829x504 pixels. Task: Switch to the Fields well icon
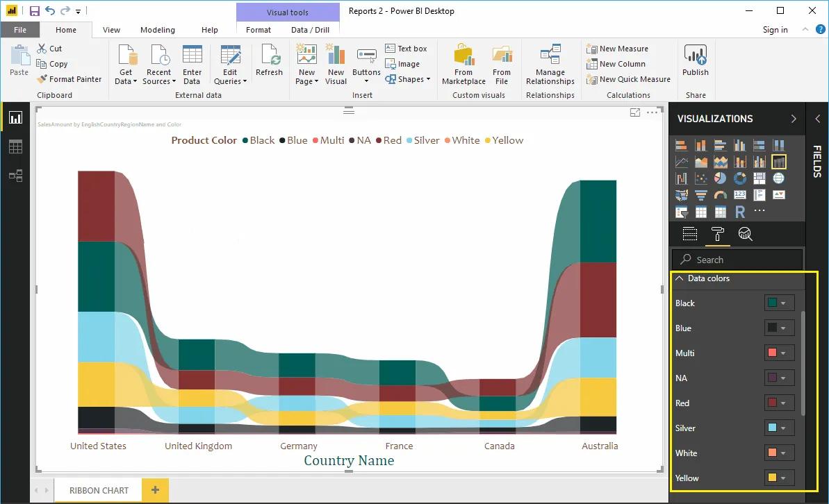[689, 234]
